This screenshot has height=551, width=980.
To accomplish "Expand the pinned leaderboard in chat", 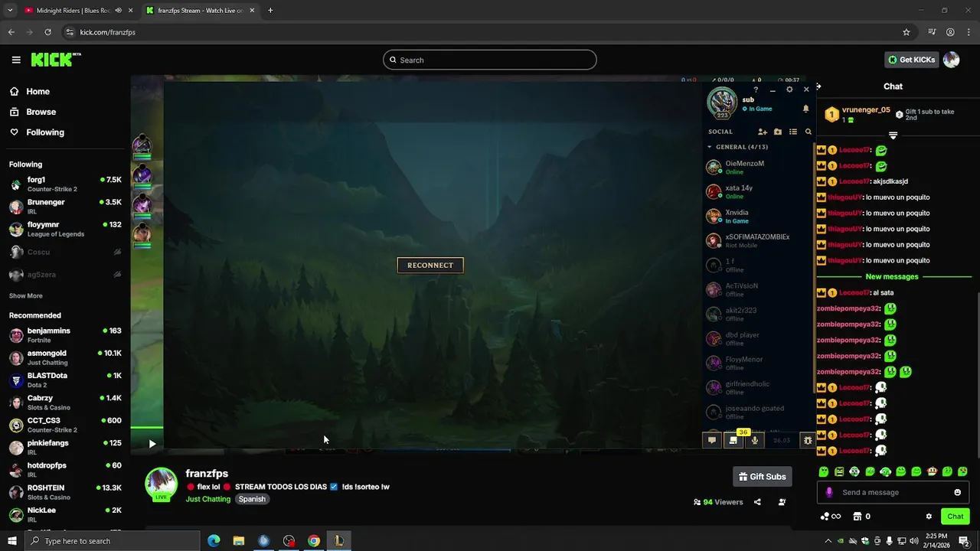I will point(893,135).
